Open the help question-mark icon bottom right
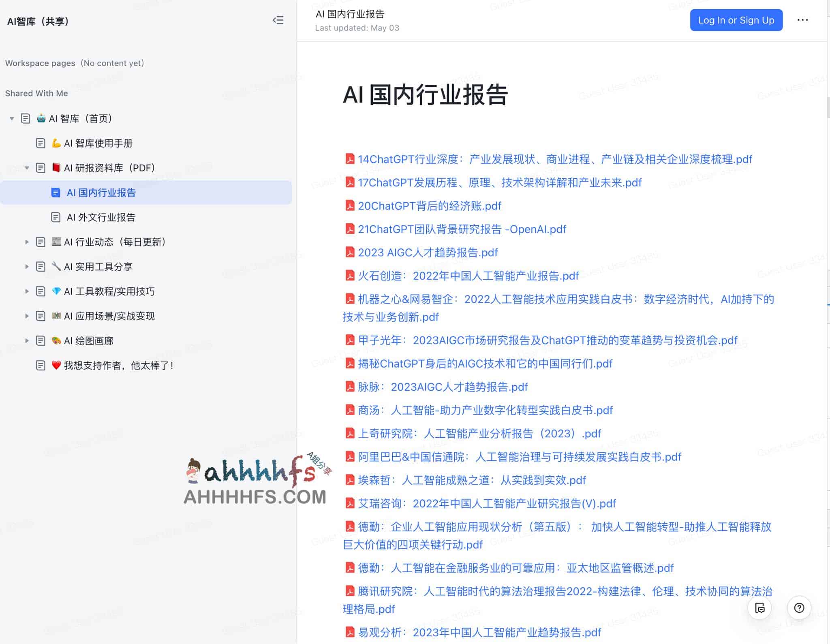The width and height of the screenshot is (830, 644). click(800, 608)
